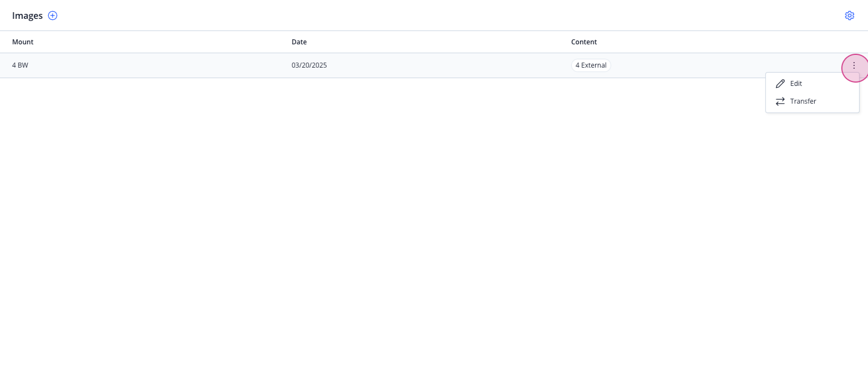Click the 4 External content badge
The width and height of the screenshot is (868, 388).
591,65
